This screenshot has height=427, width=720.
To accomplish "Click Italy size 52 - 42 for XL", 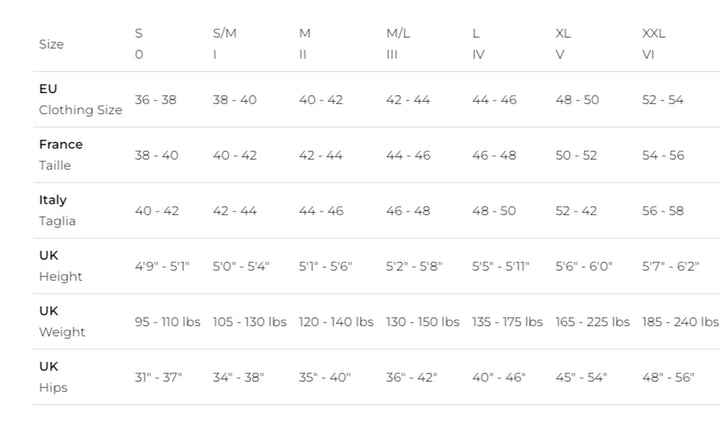I will (577, 211).
